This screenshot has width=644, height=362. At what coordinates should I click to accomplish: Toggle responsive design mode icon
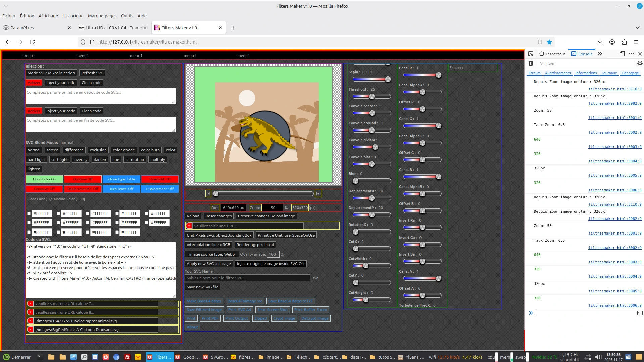pos(622,54)
